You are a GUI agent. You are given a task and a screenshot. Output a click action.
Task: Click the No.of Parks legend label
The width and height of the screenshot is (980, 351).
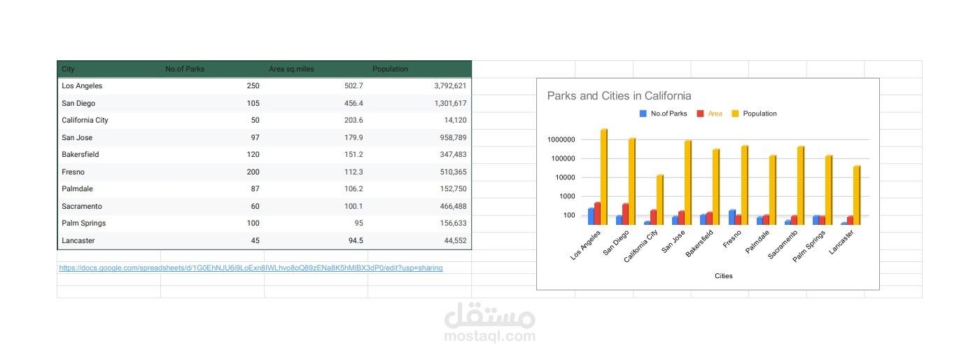pyautogui.click(x=669, y=113)
